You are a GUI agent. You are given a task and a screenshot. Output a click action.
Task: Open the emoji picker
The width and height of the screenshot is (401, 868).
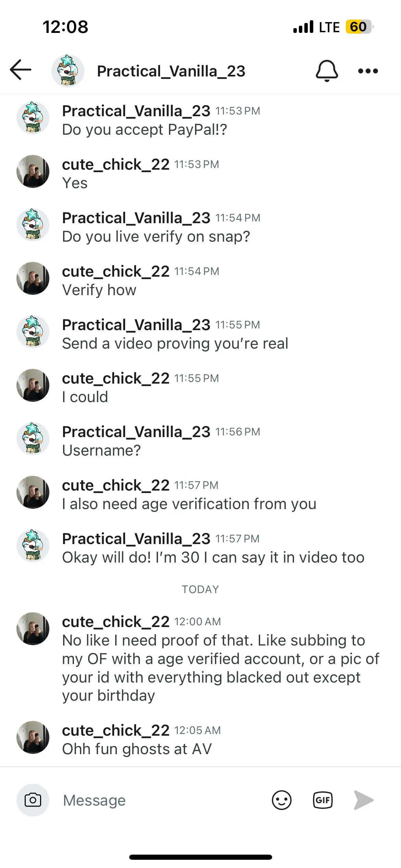[x=281, y=800]
